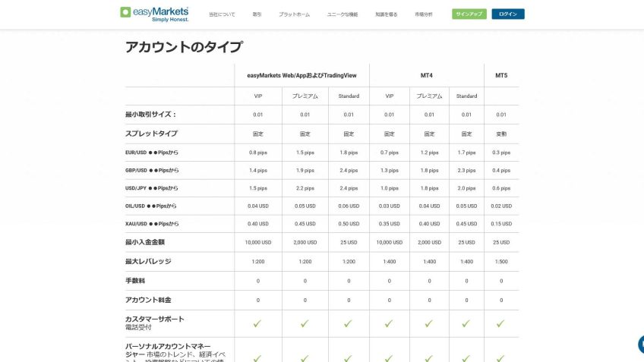Screen dimensions: 644x362
Task: Expand the 取引 navigation menu
Action: [257, 14]
